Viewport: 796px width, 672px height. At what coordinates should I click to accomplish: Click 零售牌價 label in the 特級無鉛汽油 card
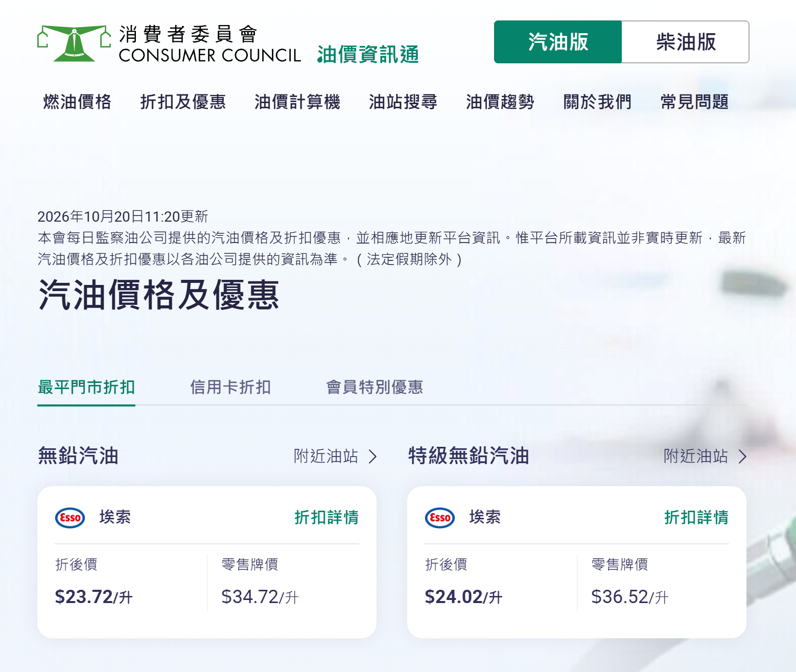tap(620, 564)
